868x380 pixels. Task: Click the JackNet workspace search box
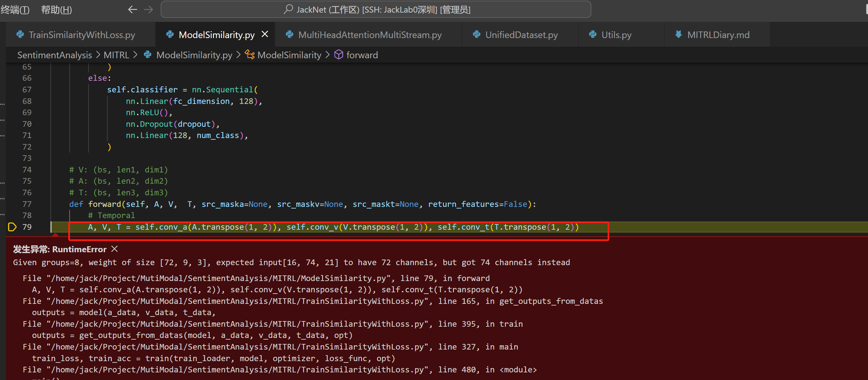376,9
